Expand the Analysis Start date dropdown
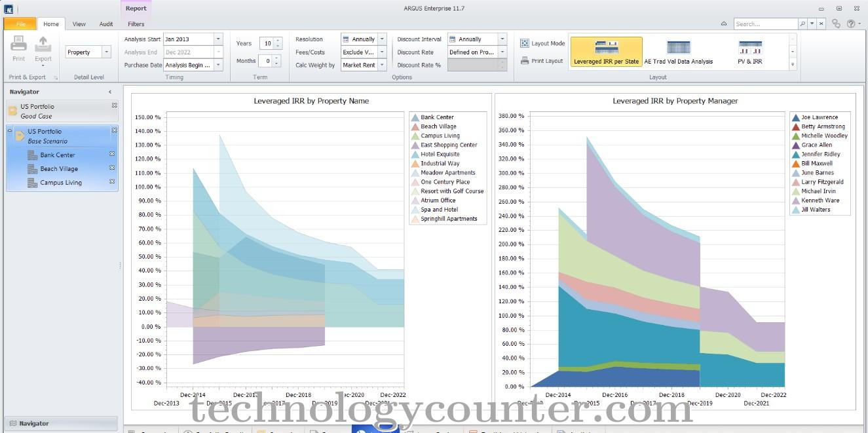Viewport: 868px width, 433px height. coord(218,39)
